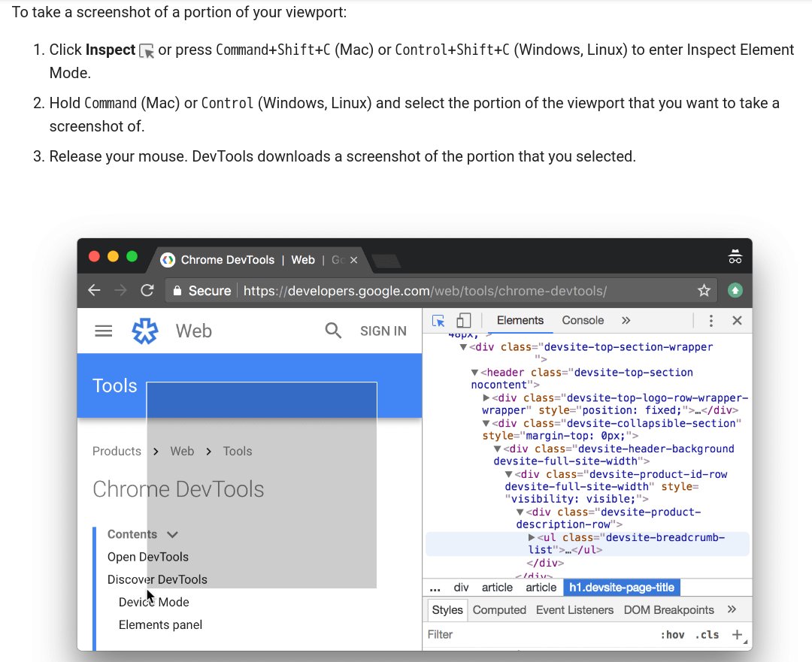This screenshot has width=812, height=662.
Task: Collapse the devsite-product-description-row div node
Action: [520, 512]
